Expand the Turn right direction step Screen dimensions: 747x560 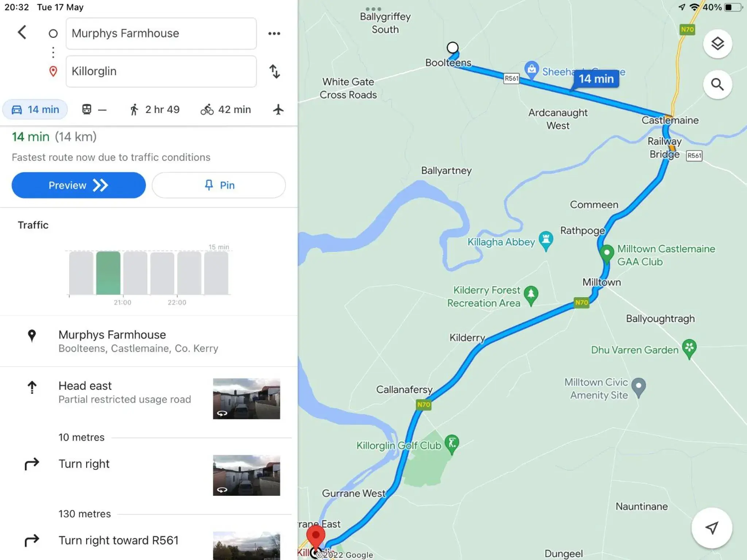84,464
